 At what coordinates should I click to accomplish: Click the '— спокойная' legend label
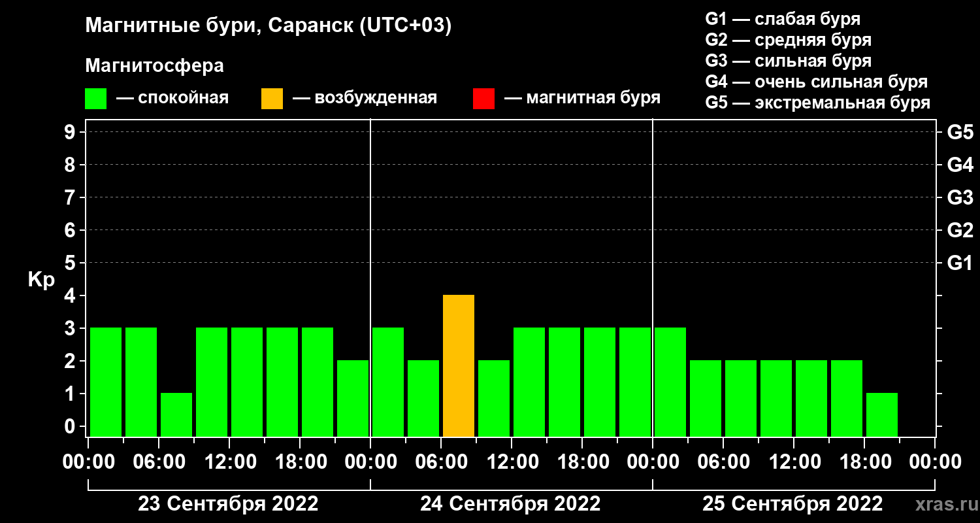(172, 99)
